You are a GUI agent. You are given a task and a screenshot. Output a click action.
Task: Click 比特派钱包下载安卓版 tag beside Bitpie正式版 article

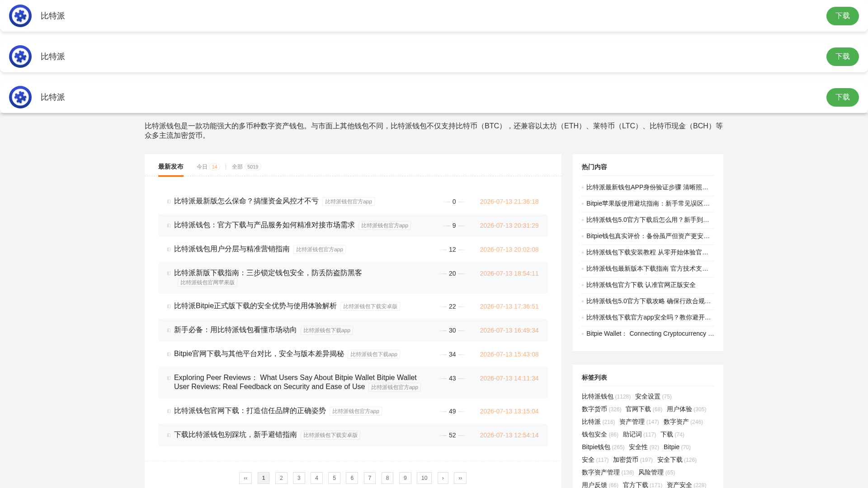click(x=370, y=306)
